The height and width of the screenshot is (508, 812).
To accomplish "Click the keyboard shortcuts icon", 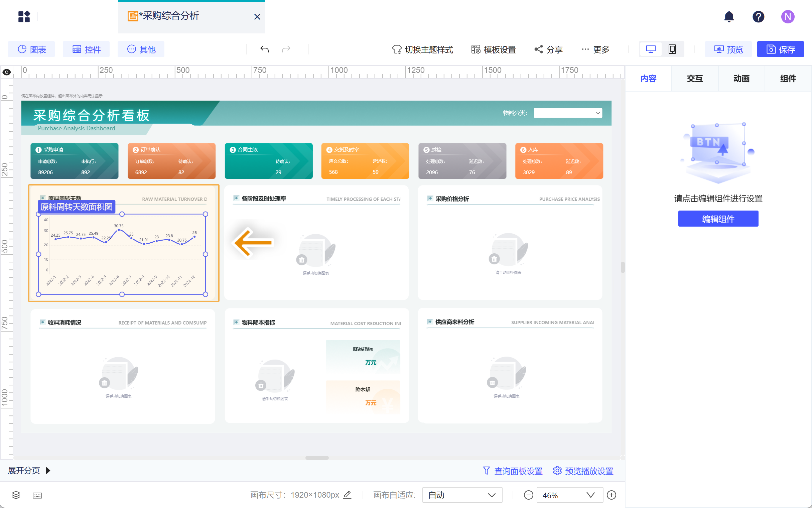I will click(37, 495).
